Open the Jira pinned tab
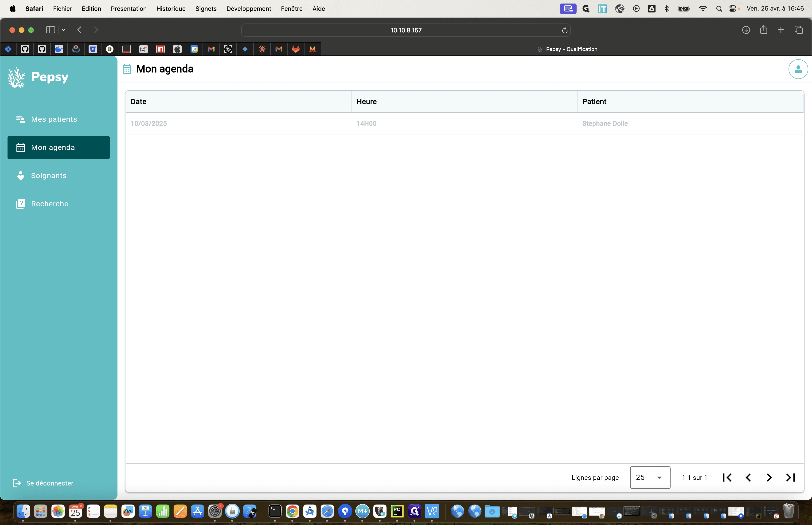Viewport: 812px width, 525px height. [8, 49]
